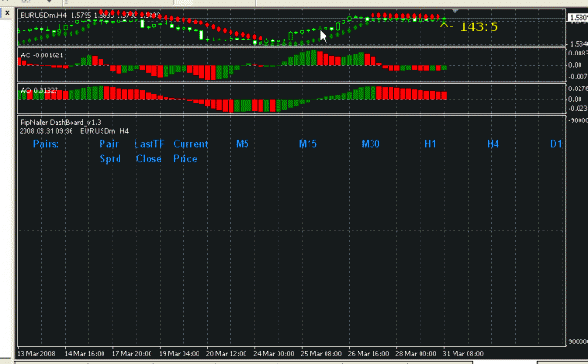Image resolution: width=588 pixels, height=364 pixels.
Task: Select the AO 0.01327 indicator label
Action: (39, 90)
